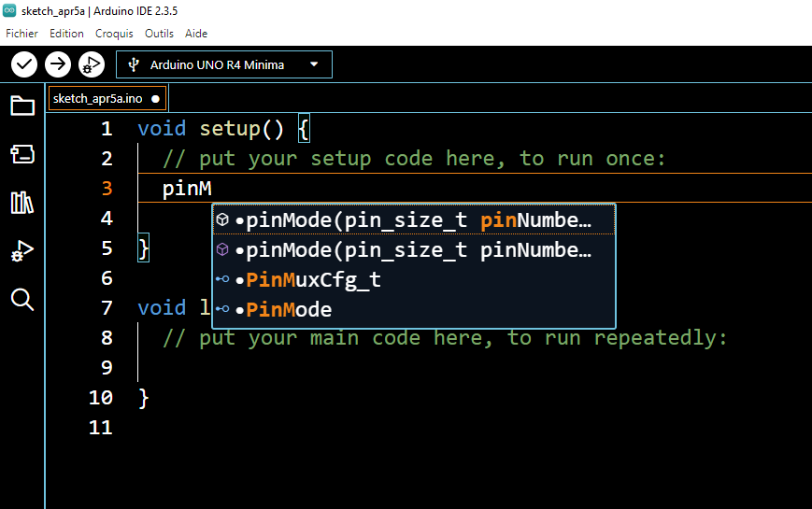
Task: Click line number 8 in the gutter
Action: (107, 338)
